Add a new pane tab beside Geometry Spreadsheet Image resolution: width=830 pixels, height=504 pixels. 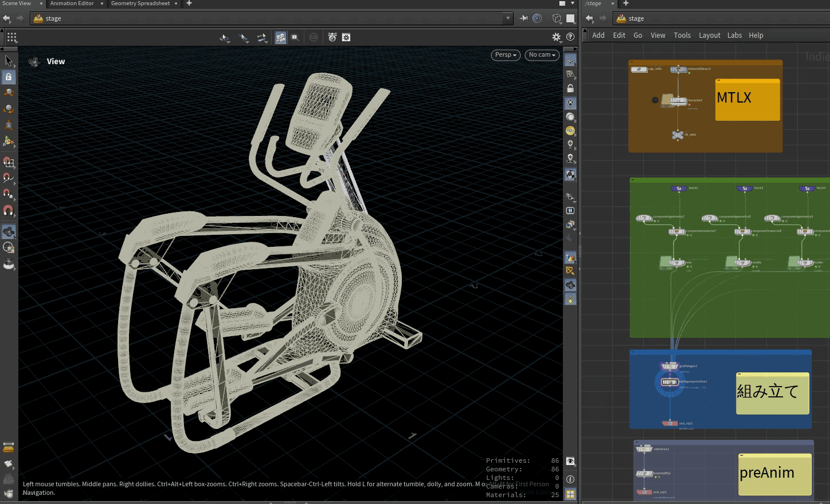pyautogui.click(x=189, y=3)
